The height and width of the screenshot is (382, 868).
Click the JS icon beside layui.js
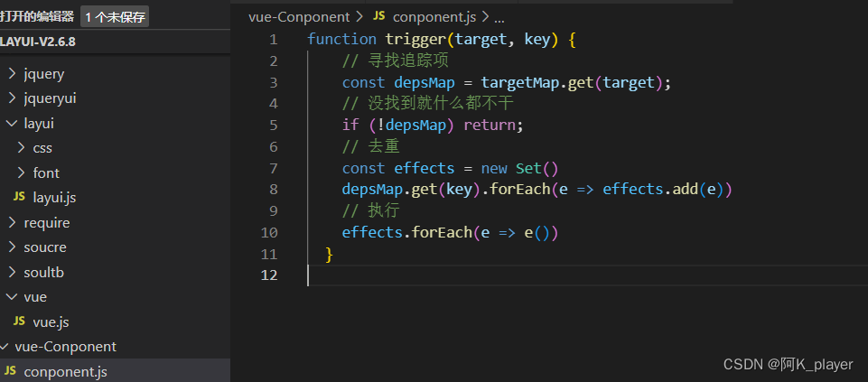pyautogui.click(x=19, y=197)
